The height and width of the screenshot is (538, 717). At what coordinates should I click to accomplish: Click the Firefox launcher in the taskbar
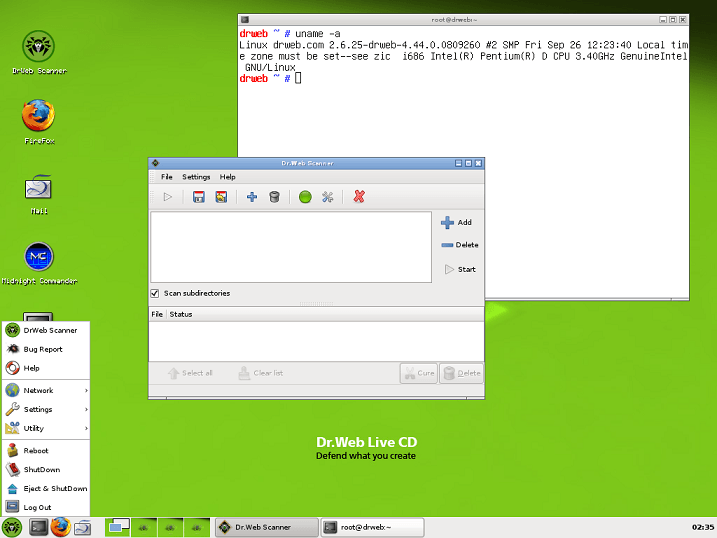pyautogui.click(x=60, y=526)
